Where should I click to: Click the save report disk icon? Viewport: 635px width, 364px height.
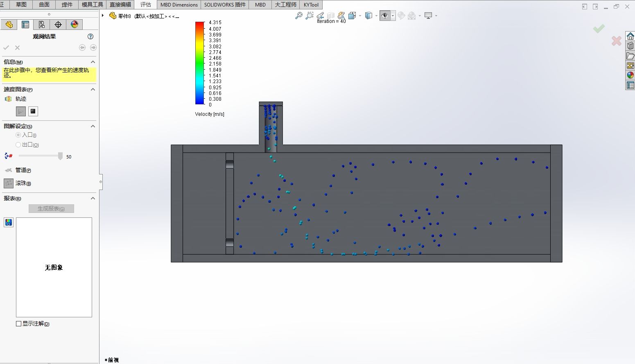click(9, 222)
